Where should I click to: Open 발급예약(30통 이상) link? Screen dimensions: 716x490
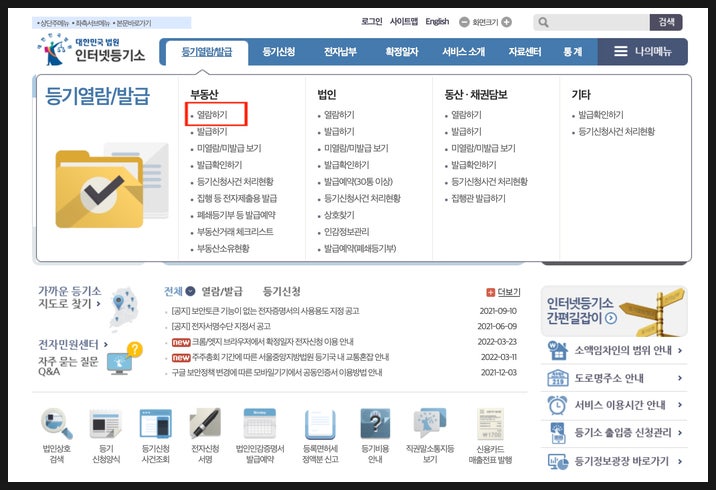tap(358, 182)
